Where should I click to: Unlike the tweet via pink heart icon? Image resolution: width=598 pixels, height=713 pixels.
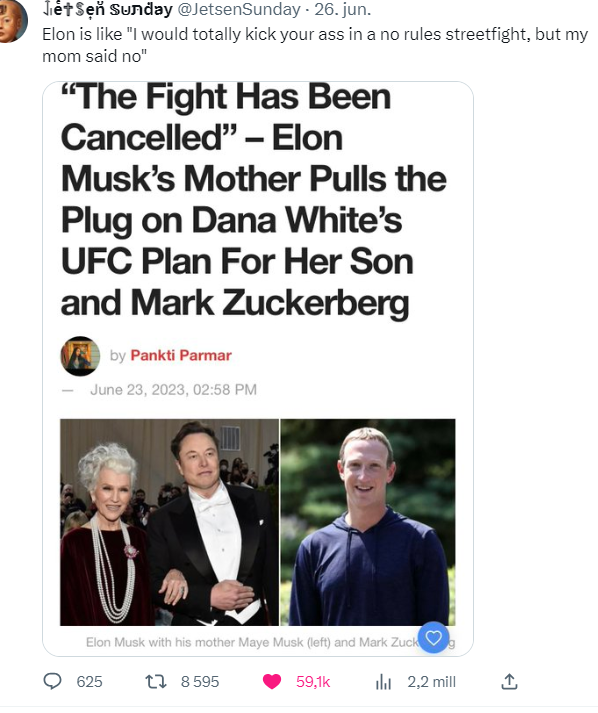pos(272,682)
